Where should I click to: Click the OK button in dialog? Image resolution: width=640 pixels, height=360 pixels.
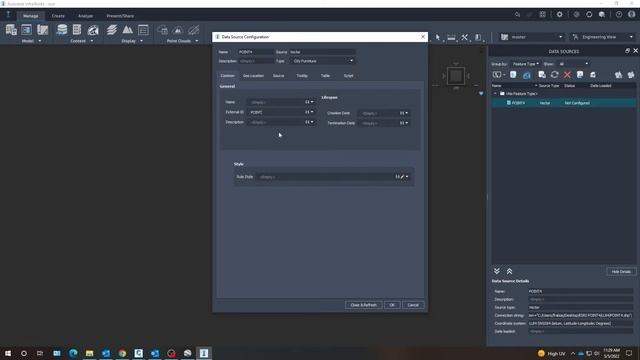[x=392, y=305]
